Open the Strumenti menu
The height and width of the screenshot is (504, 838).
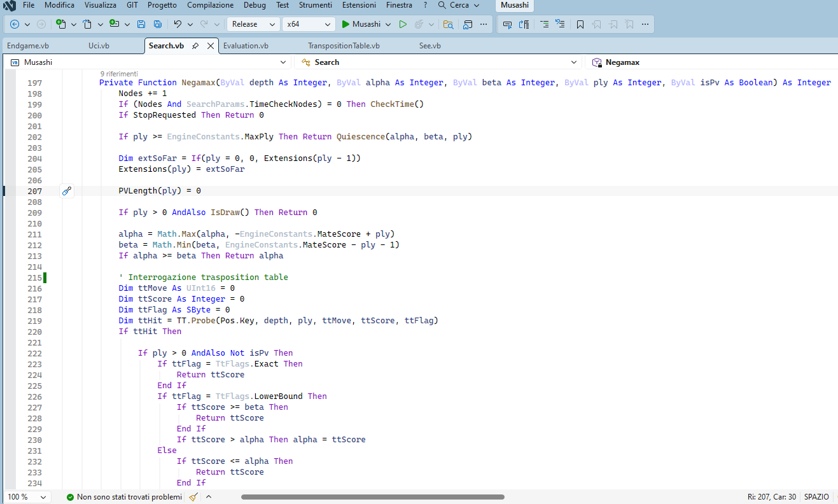tap(316, 5)
